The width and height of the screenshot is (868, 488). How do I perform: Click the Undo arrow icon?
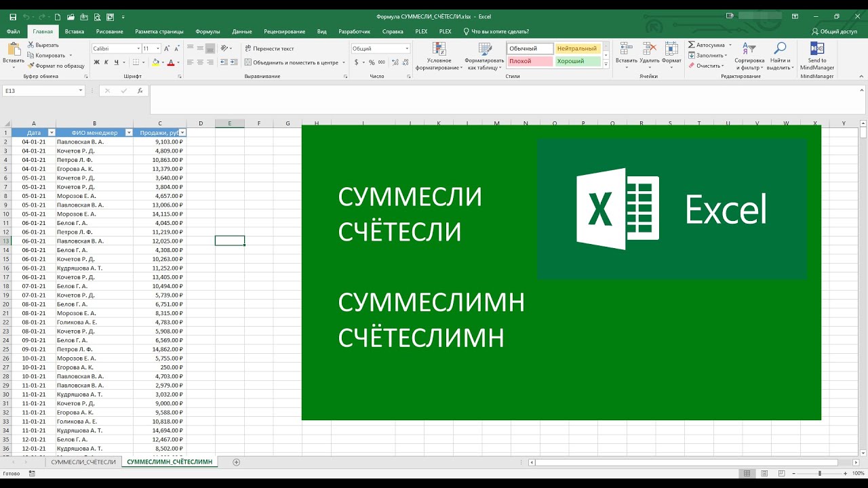[x=26, y=16]
